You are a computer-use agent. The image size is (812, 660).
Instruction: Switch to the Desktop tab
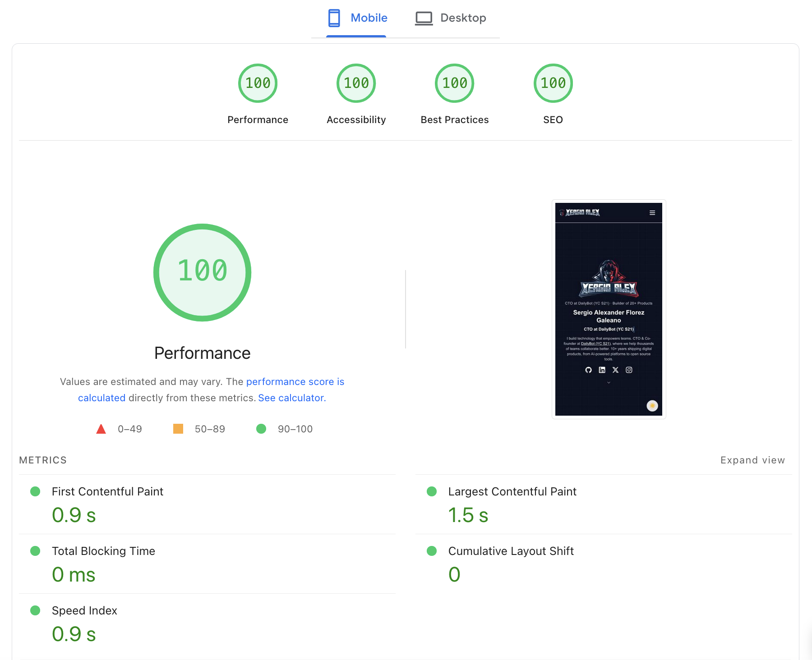click(x=463, y=18)
